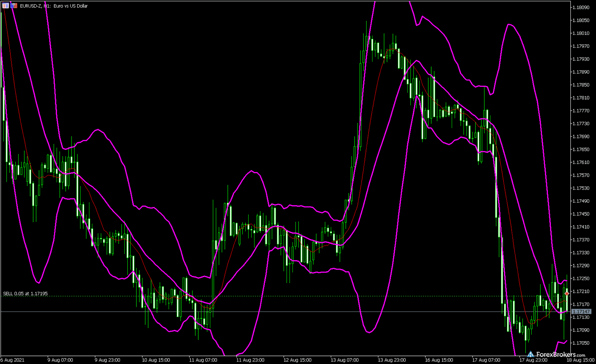Click the 1.17890 price scale label
Image resolution: width=596 pixels, height=364 pixels.
pyautogui.click(x=582, y=72)
